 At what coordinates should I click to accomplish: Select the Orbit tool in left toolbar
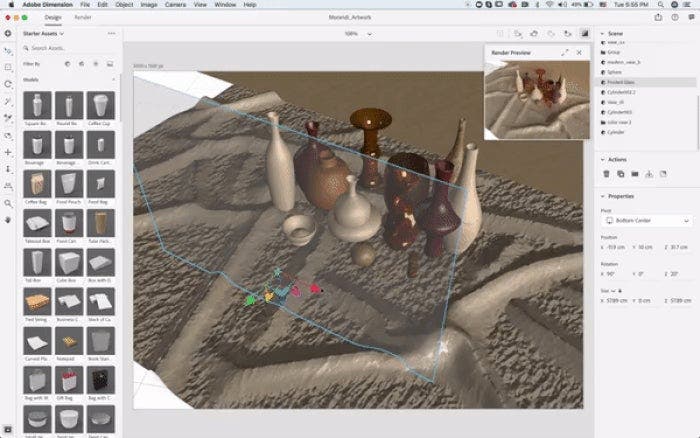pyautogui.click(x=8, y=84)
